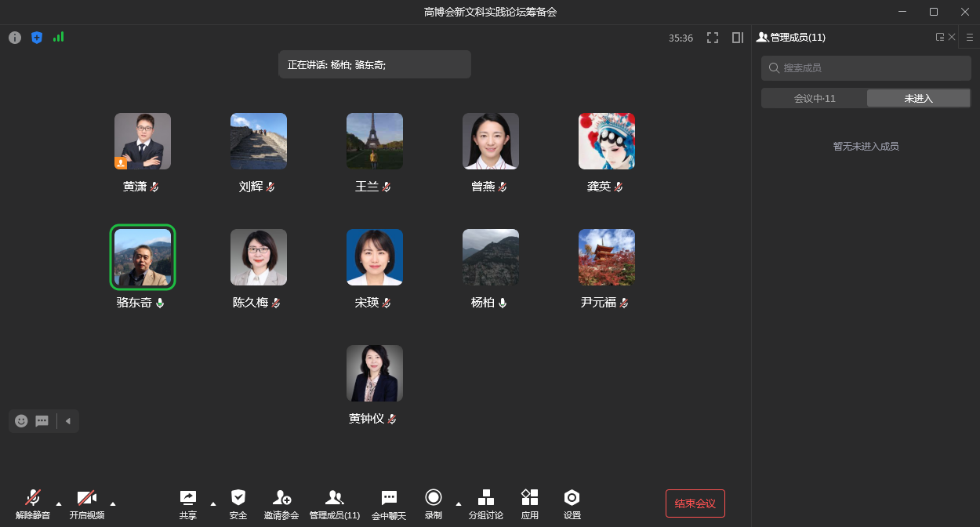Click muted mic icon next to 刘辉

(x=270, y=187)
